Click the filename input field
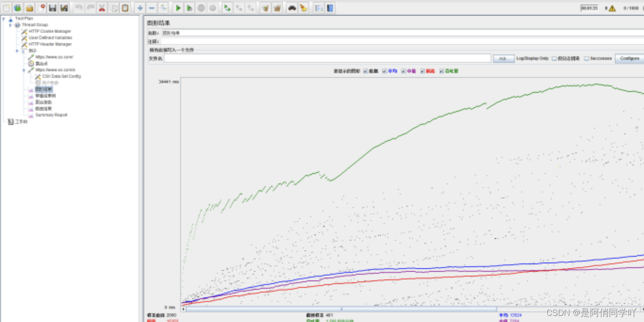This screenshot has width=644, height=322. [328, 58]
